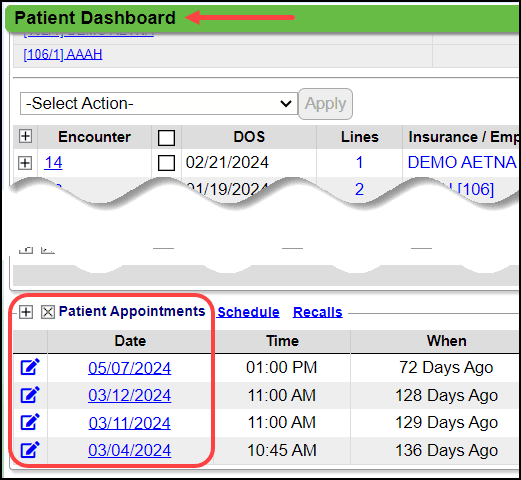Click the Apply button
The width and height of the screenshot is (521, 480).
(325, 104)
